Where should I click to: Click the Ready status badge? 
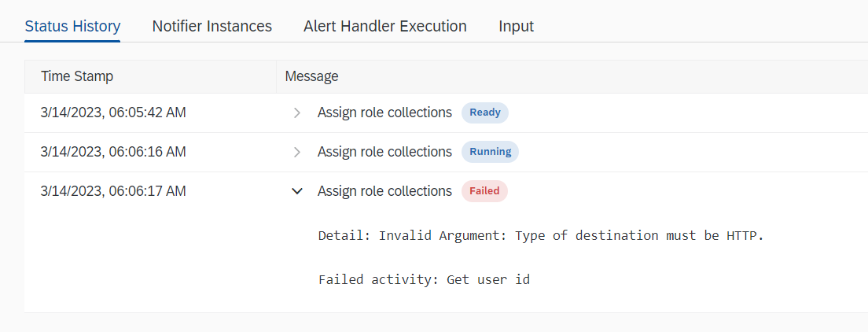(485, 113)
